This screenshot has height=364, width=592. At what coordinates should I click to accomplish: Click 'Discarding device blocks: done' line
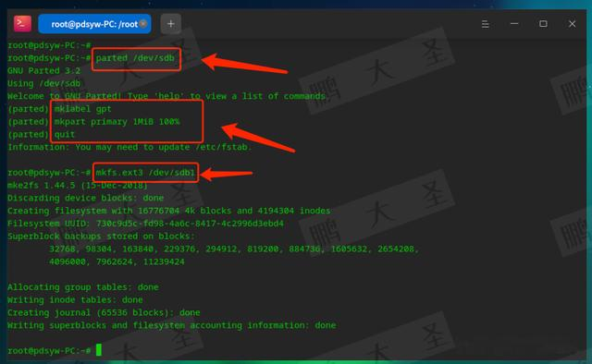(86, 198)
